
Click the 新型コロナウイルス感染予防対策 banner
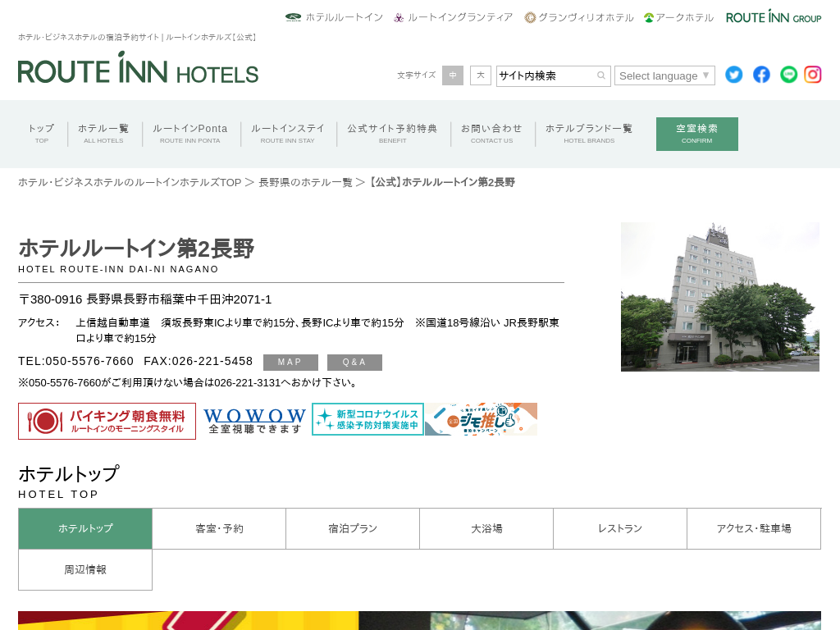[x=368, y=419]
